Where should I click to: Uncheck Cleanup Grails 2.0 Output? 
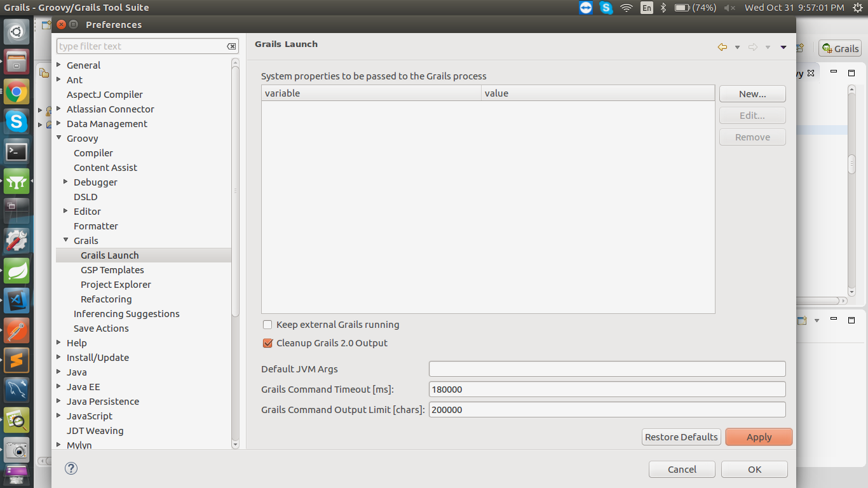pyautogui.click(x=268, y=343)
